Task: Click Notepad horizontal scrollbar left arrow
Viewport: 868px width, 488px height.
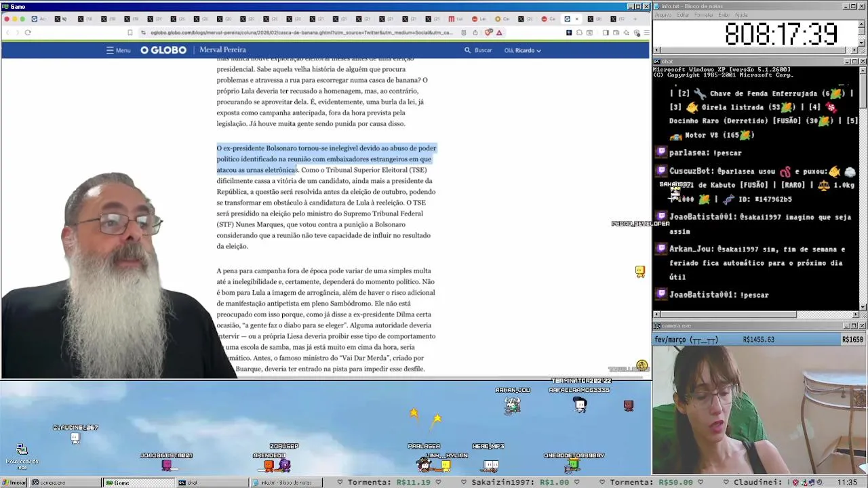Action: click(656, 50)
